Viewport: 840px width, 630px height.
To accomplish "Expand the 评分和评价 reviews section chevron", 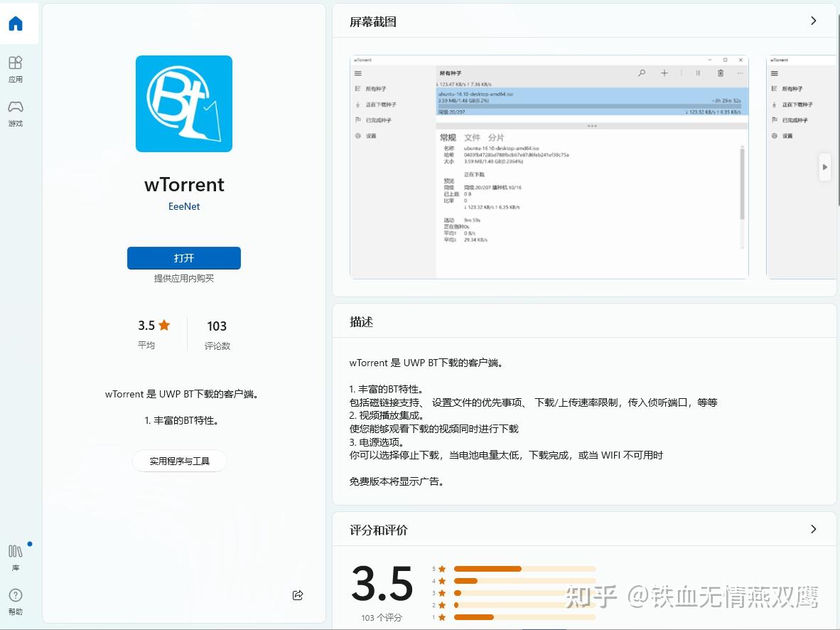I will tap(814, 529).
